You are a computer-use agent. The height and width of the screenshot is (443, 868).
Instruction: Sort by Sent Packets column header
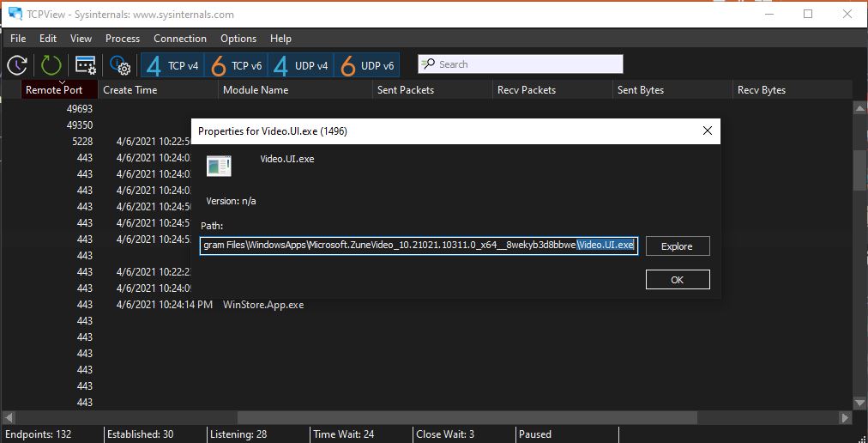[x=432, y=90]
